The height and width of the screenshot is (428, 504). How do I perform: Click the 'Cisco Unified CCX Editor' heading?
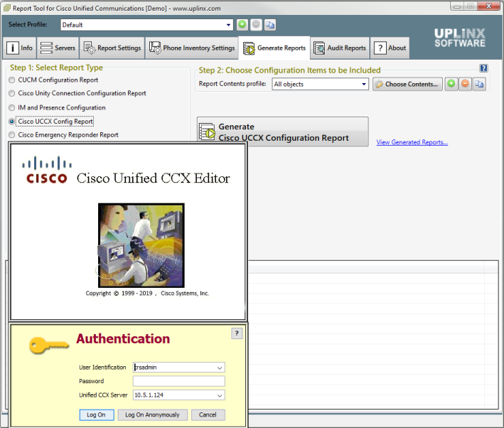[154, 178]
